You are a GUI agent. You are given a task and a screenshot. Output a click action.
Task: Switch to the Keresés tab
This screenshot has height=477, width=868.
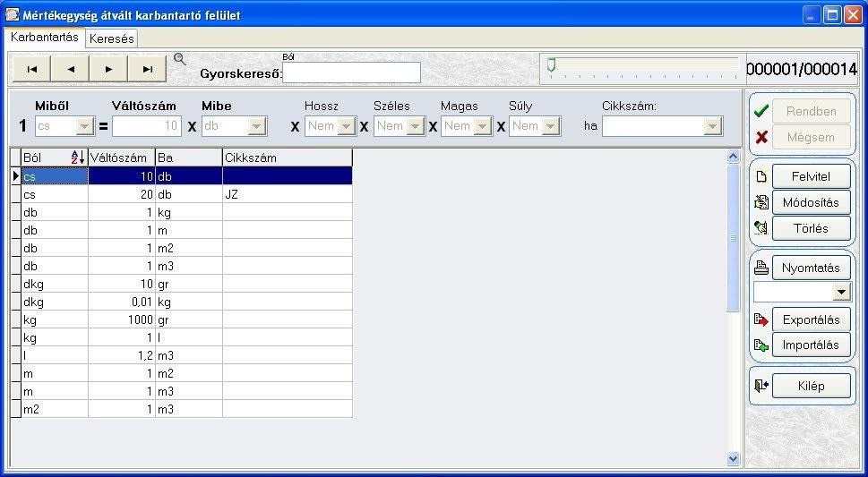click(x=112, y=38)
